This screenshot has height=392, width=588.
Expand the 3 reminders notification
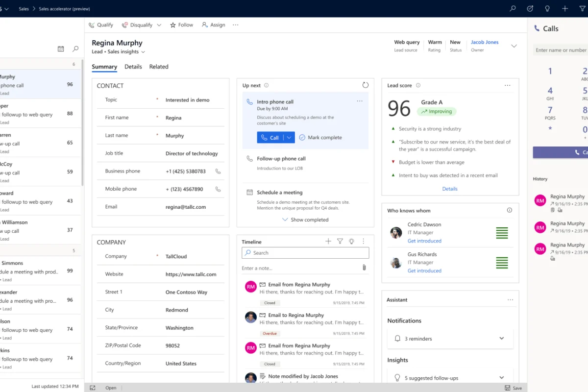pos(501,338)
